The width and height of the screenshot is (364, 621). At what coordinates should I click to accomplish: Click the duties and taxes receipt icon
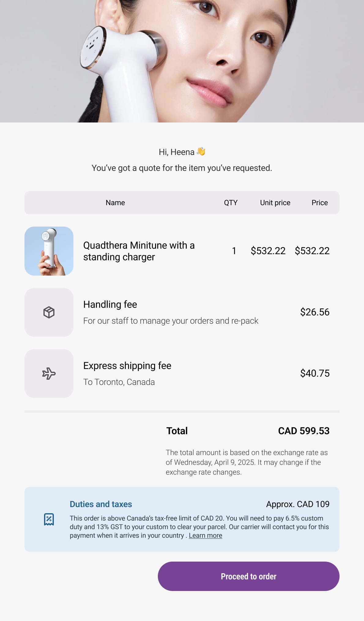click(x=49, y=519)
